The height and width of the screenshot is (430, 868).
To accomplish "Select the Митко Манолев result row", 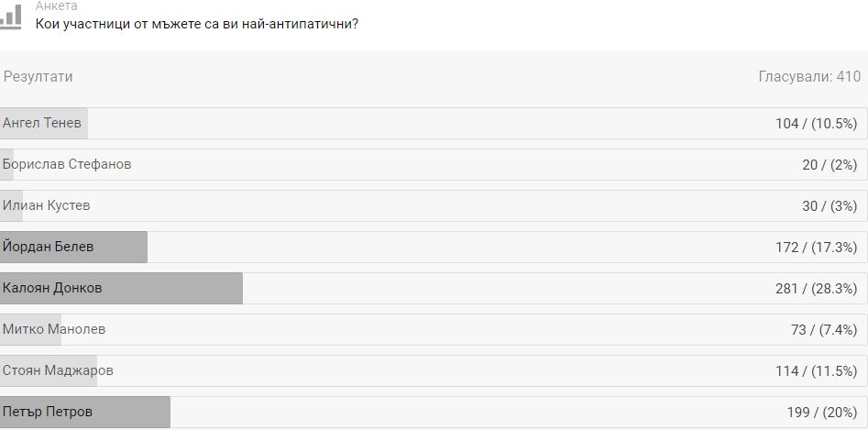I will click(434, 329).
